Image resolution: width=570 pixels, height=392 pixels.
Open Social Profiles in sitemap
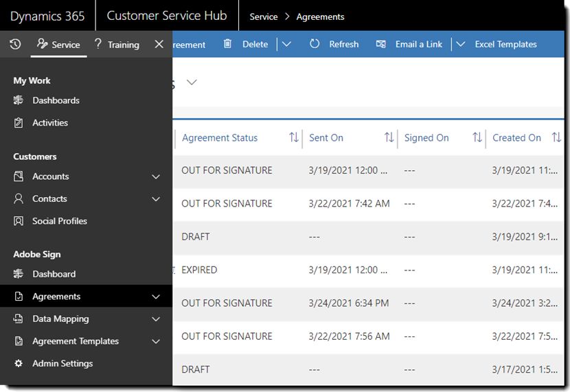pyautogui.click(x=86, y=221)
